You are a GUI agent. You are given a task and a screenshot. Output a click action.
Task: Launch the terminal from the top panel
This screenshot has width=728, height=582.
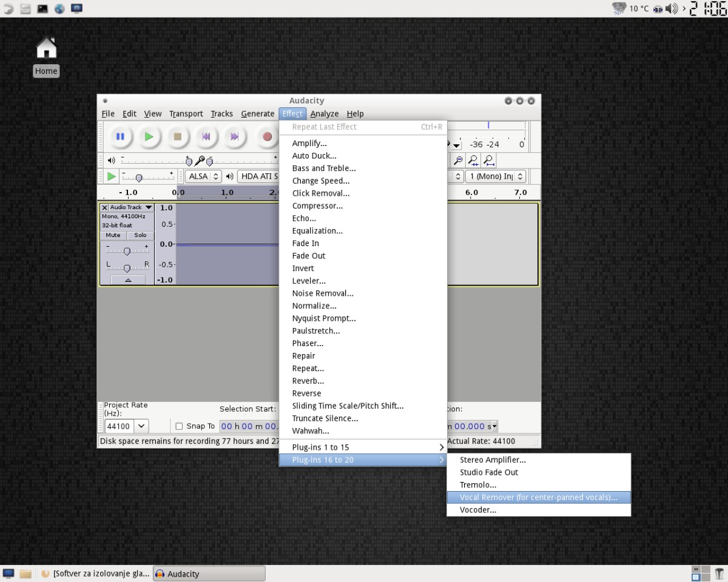(42, 8)
